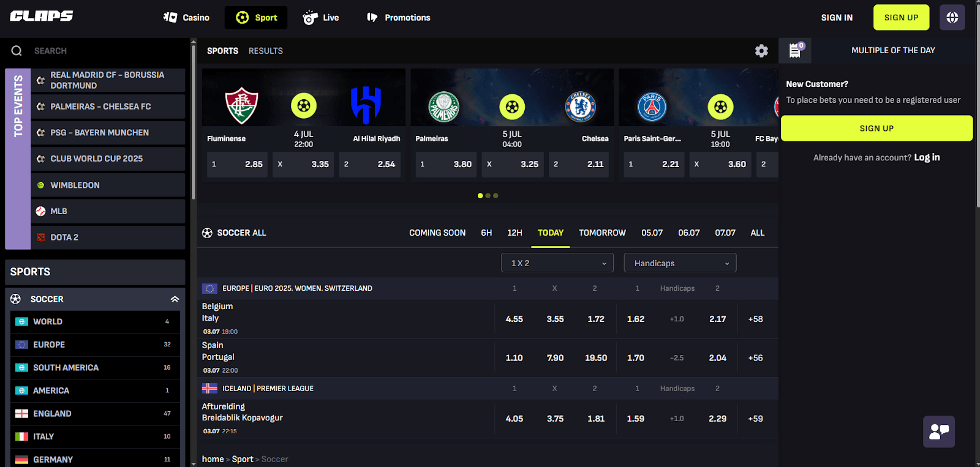
Task: Open the language globe button
Action: [952, 18]
